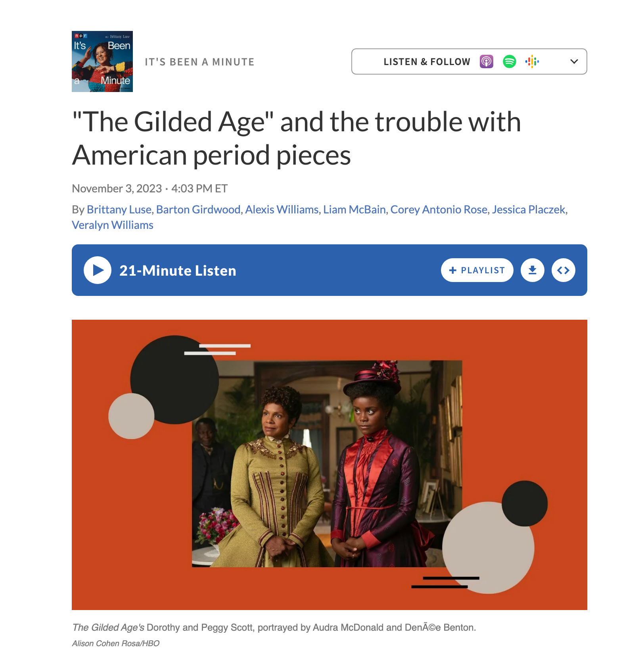Click the Gilded Age article hero image
Image resolution: width=644 pixels, height=664 pixels.
tap(330, 465)
